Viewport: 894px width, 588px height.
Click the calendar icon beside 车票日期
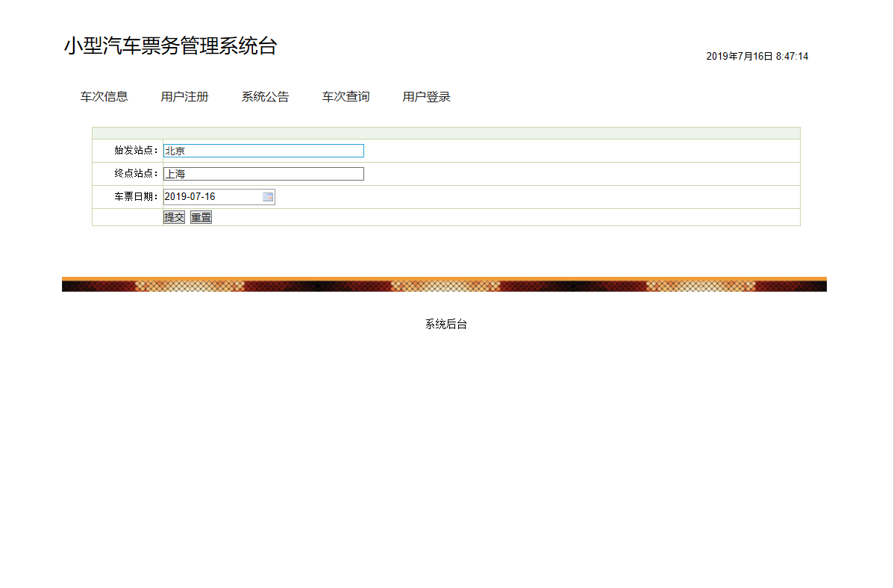268,196
